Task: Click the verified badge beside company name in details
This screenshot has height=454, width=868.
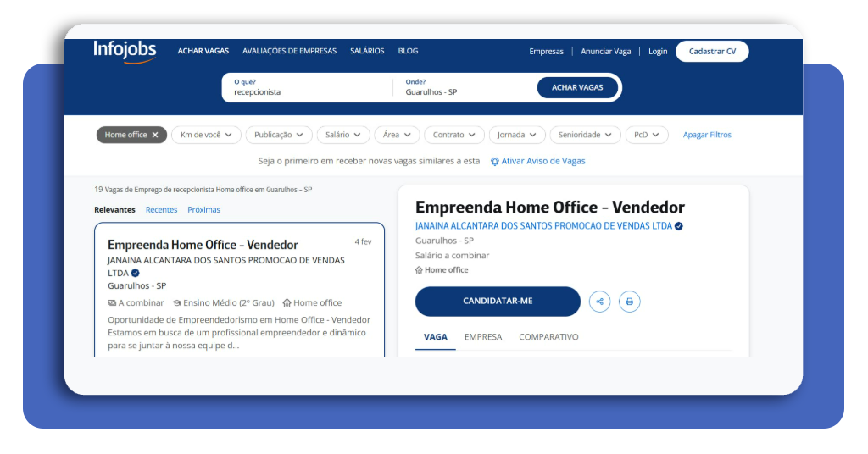Action: pyautogui.click(x=679, y=226)
